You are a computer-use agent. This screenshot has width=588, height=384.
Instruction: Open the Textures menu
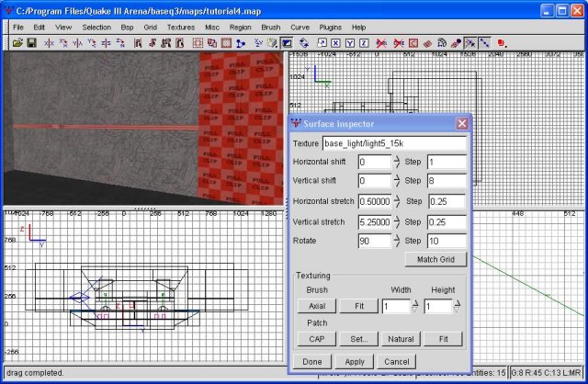pos(181,28)
